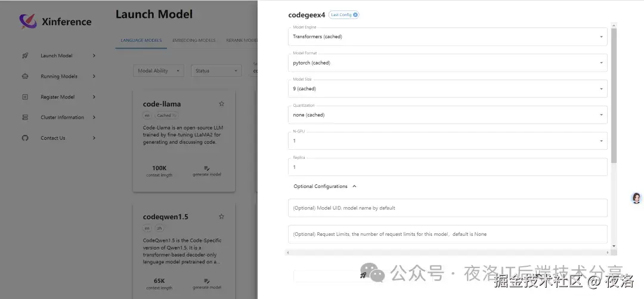This screenshot has width=644, height=299.
Task: Favorite the codeqwen1.5 model with star
Action: coord(221,217)
